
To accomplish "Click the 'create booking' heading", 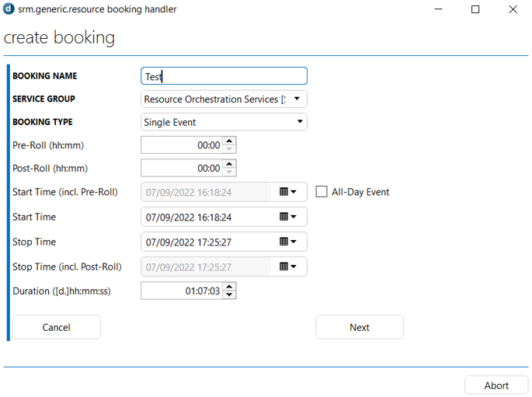I will coord(59,37).
